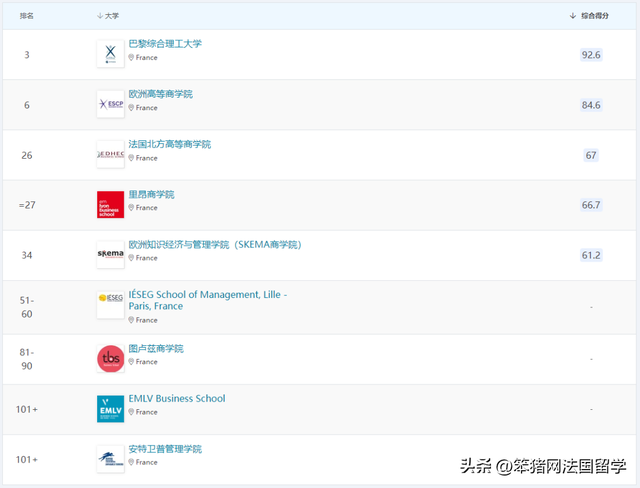Open the 里昂商学院 university link

tap(151, 194)
